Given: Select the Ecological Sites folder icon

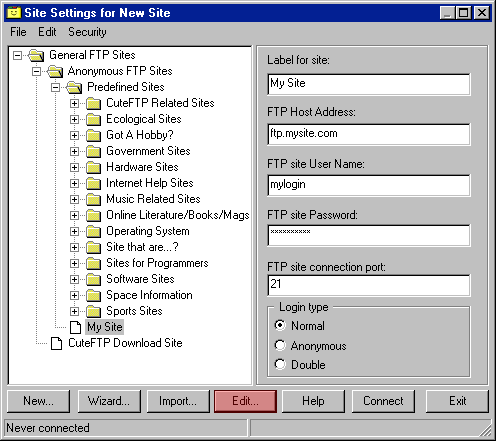Looking at the screenshot, I should point(93,119).
